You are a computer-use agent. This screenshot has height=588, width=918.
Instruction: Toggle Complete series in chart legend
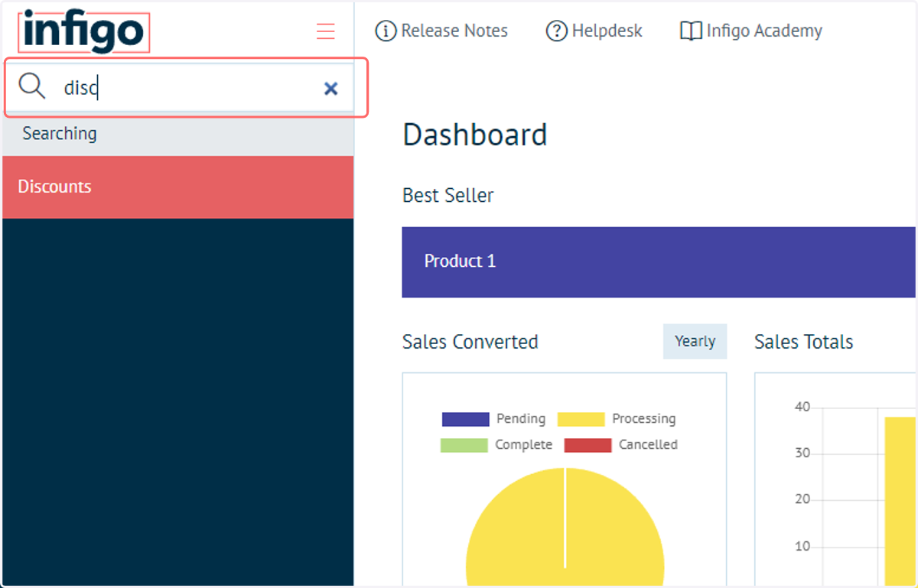pos(496,445)
